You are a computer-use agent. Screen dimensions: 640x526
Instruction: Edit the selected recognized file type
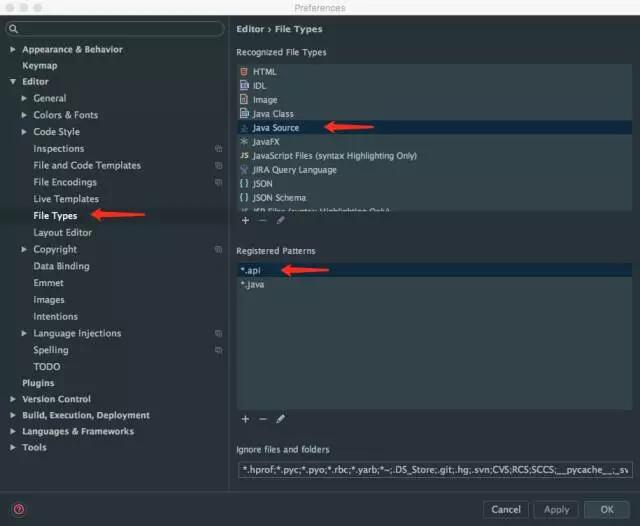(280, 220)
